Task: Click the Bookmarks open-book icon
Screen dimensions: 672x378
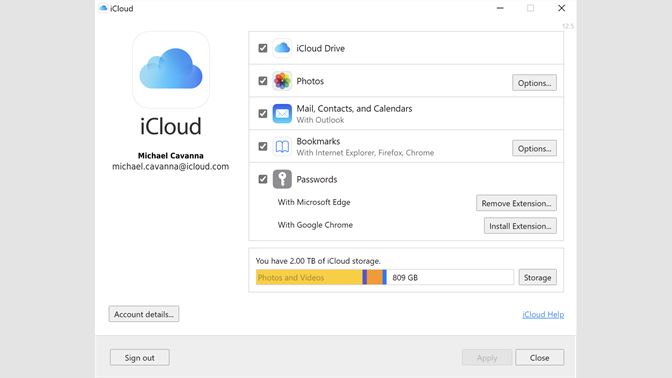Action: coord(282,147)
